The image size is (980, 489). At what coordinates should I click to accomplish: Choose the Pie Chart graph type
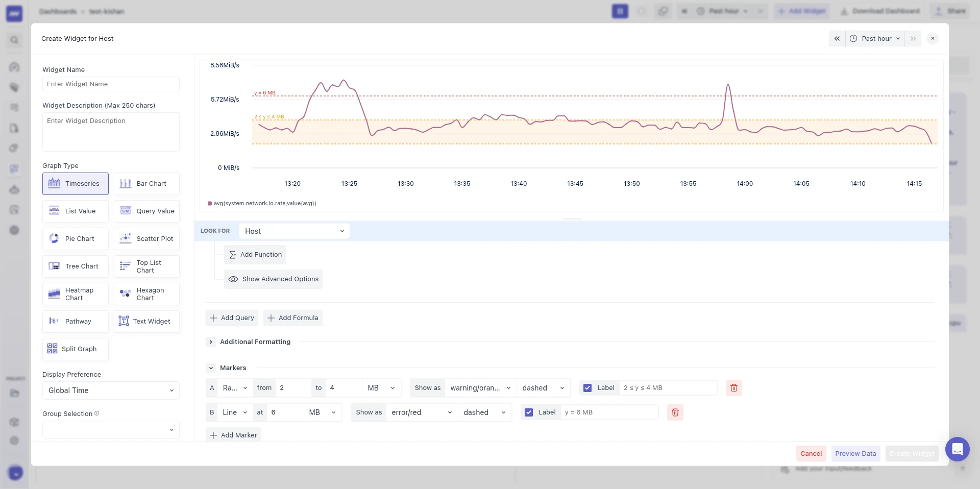pyautogui.click(x=76, y=239)
